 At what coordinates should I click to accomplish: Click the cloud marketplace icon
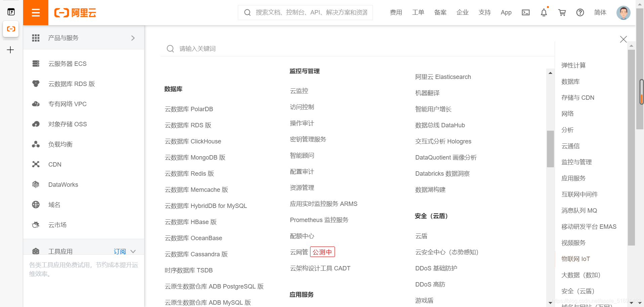pyautogui.click(x=36, y=225)
